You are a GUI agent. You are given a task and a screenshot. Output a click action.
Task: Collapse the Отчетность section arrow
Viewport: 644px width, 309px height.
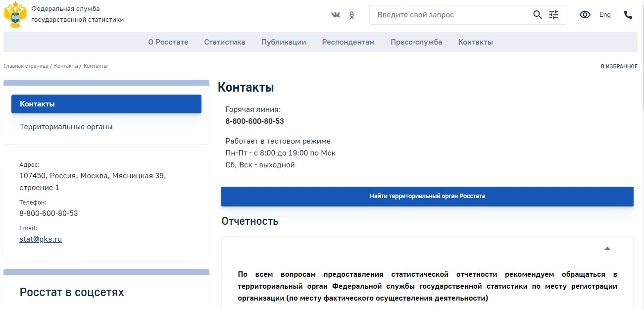607,249
